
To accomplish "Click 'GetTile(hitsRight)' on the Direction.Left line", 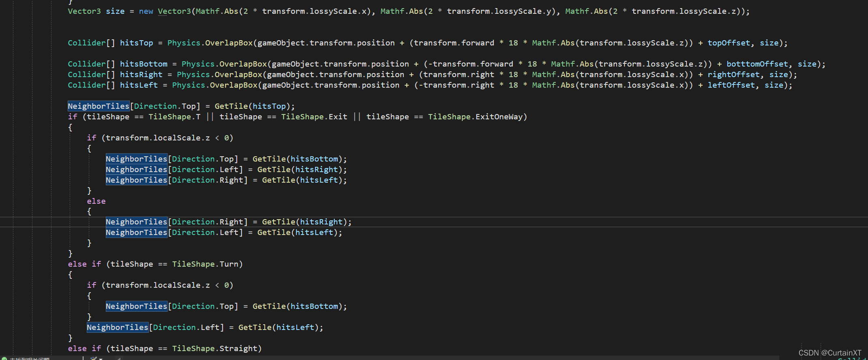I will pyautogui.click(x=300, y=170).
